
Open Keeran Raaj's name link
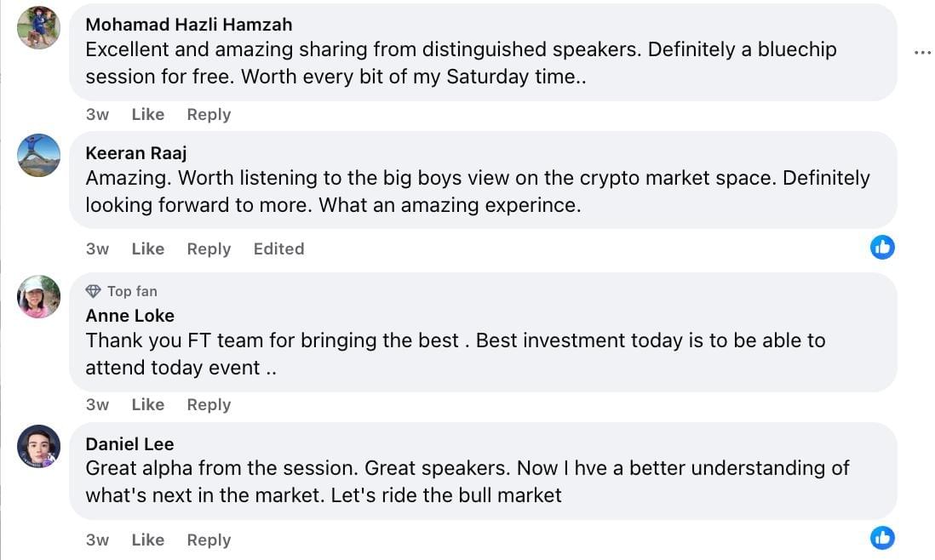click(136, 153)
